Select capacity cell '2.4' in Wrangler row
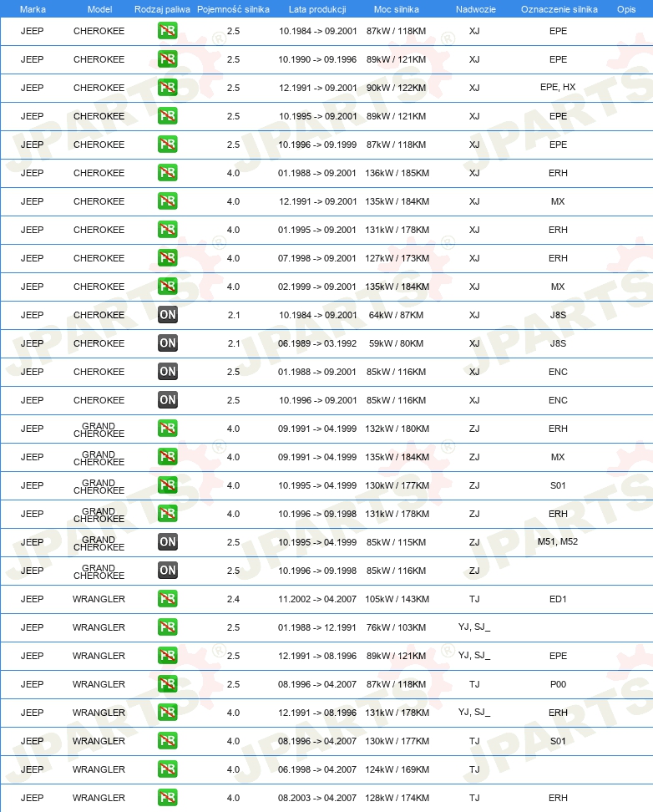 pyautogui.click(x=233, y=599)
